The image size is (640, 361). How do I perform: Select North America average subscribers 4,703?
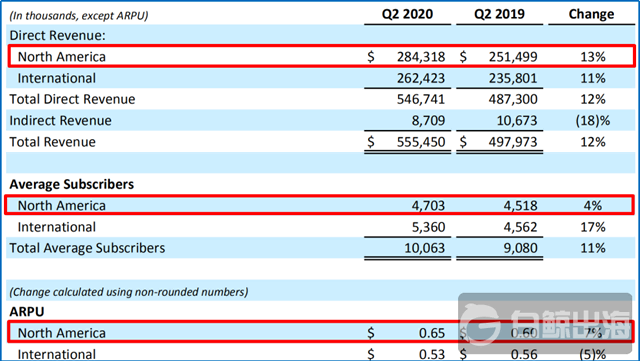(428, 205)
